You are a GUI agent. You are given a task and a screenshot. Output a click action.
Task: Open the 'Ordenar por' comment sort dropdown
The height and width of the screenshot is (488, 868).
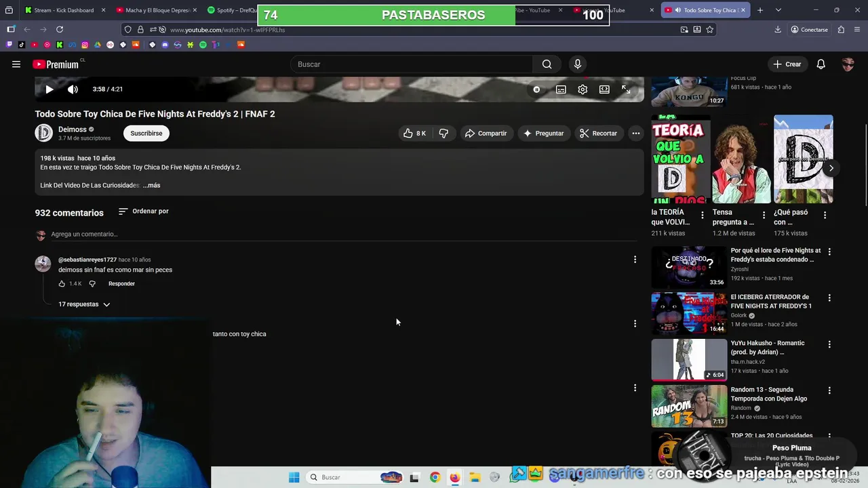[143, 211]
